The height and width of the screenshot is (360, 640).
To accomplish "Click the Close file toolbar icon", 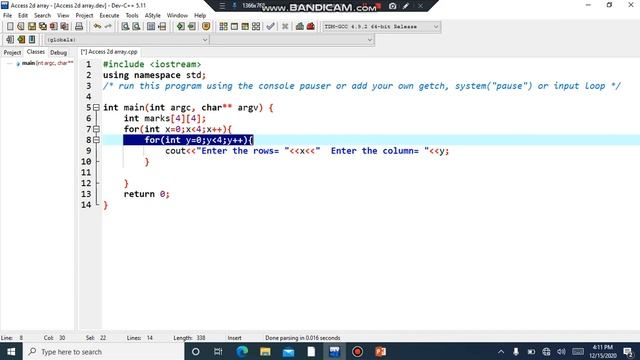I will click(53, 27).
